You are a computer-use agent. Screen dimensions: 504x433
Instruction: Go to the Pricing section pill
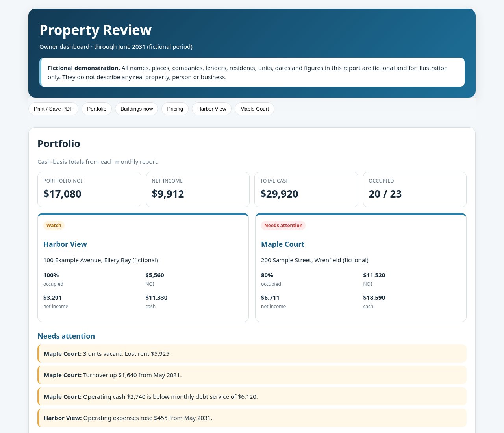pos(175,109)
